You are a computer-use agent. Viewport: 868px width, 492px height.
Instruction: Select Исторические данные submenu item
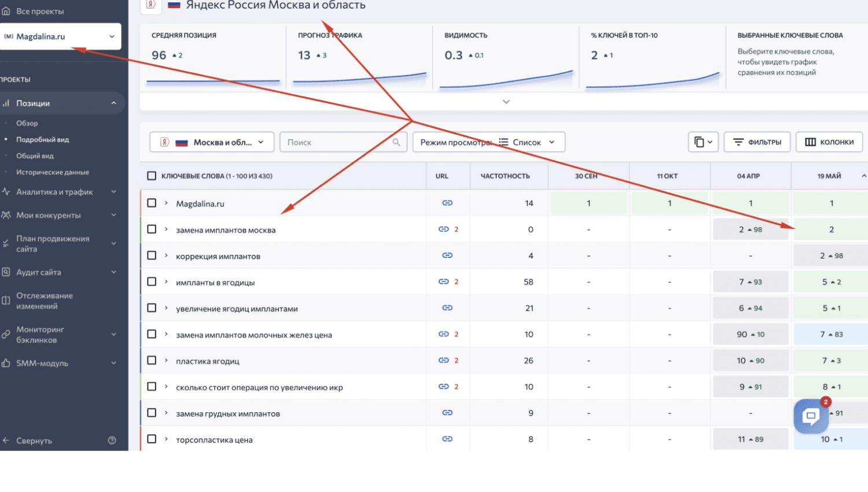click(53, 172)
